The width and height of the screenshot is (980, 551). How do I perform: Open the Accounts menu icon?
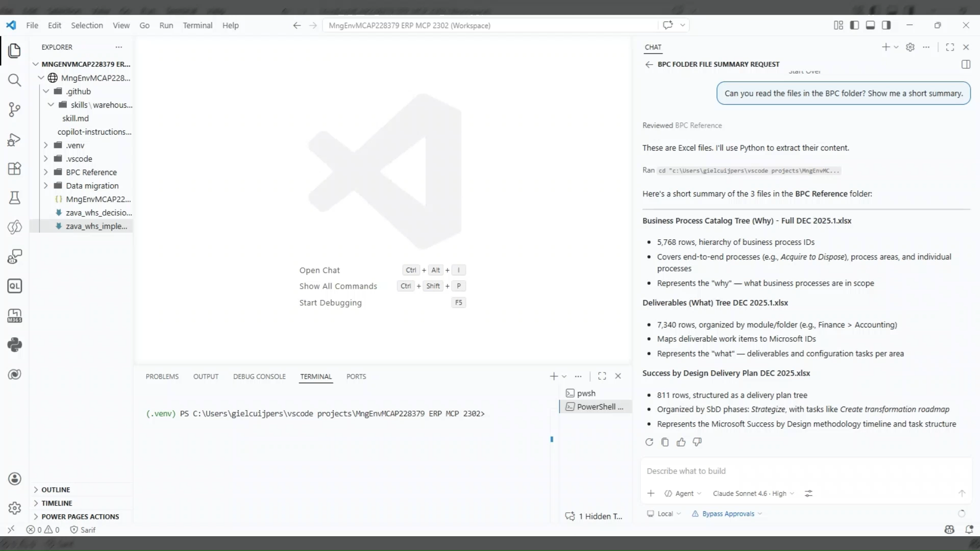pos(14,479)
